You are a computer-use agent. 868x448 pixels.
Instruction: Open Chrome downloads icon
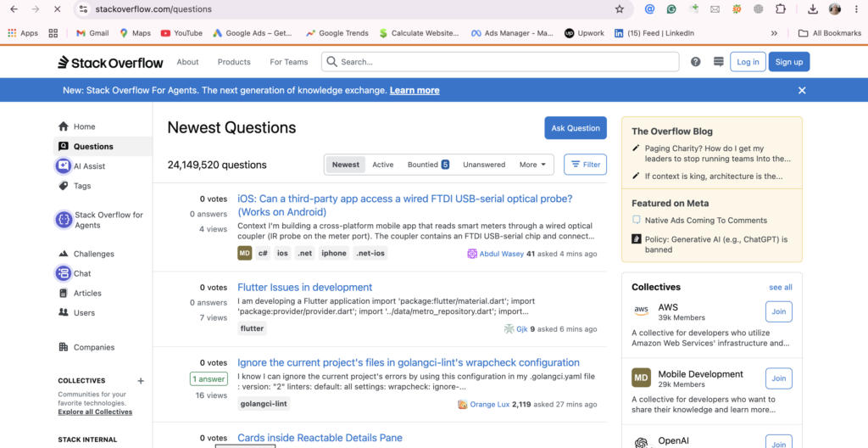pyautogui.click(x=813, y=9)
